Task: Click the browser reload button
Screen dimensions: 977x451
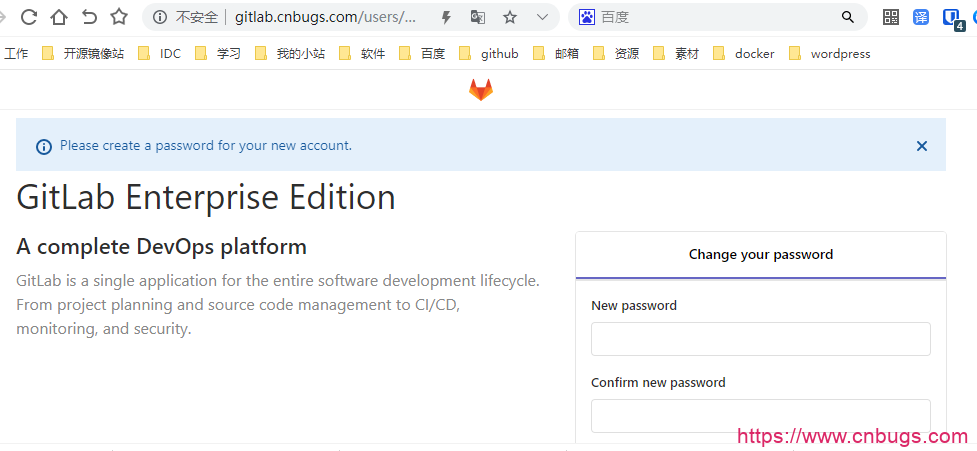Action: click(29, 17)
